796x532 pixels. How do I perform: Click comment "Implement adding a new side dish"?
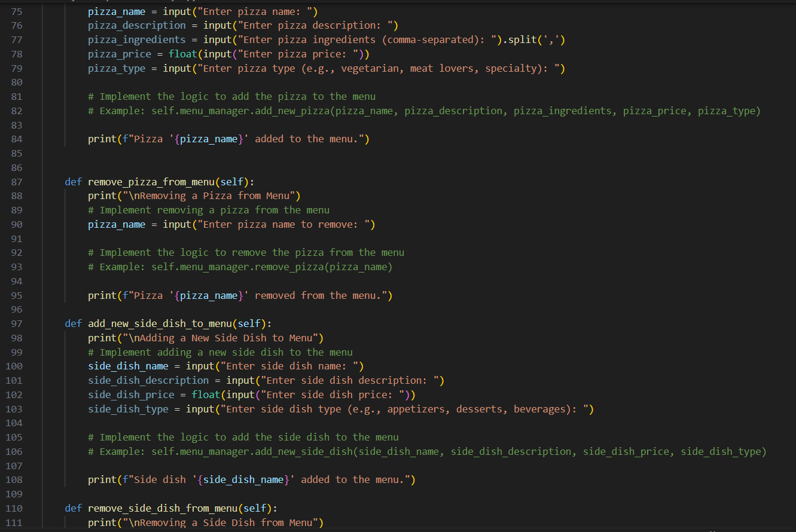click(220, 352)
